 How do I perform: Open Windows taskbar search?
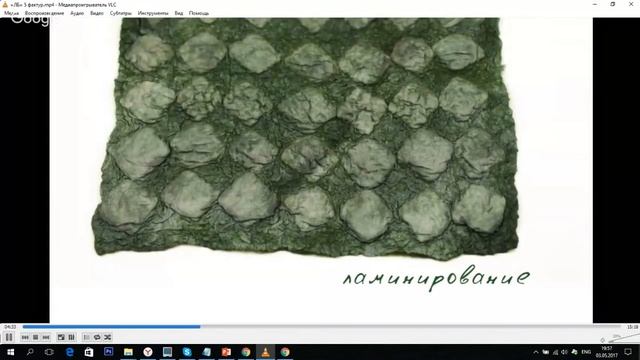coord(30,352)
